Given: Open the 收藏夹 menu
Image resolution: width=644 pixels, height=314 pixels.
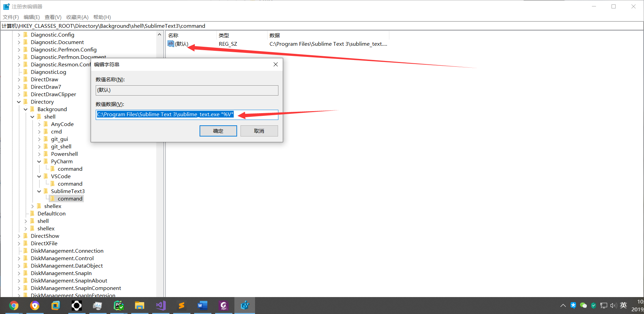Looking at the screenshot, I should pos(77,17).
